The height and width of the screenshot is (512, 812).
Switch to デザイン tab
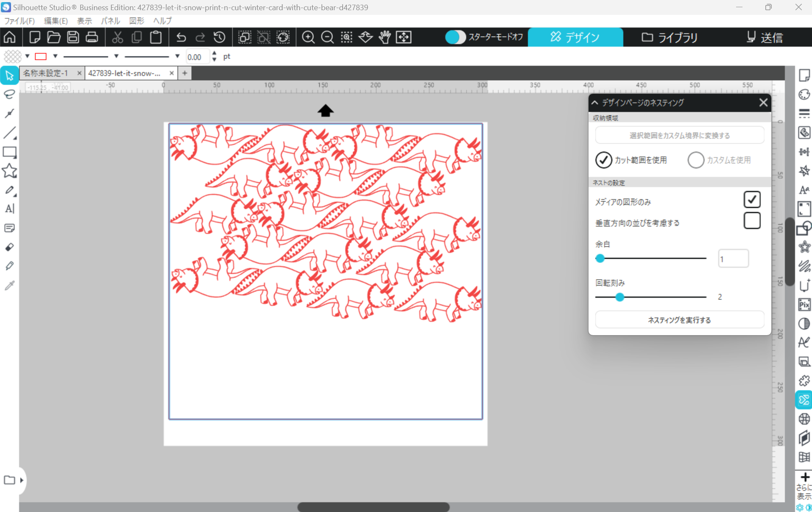[575, 37]
